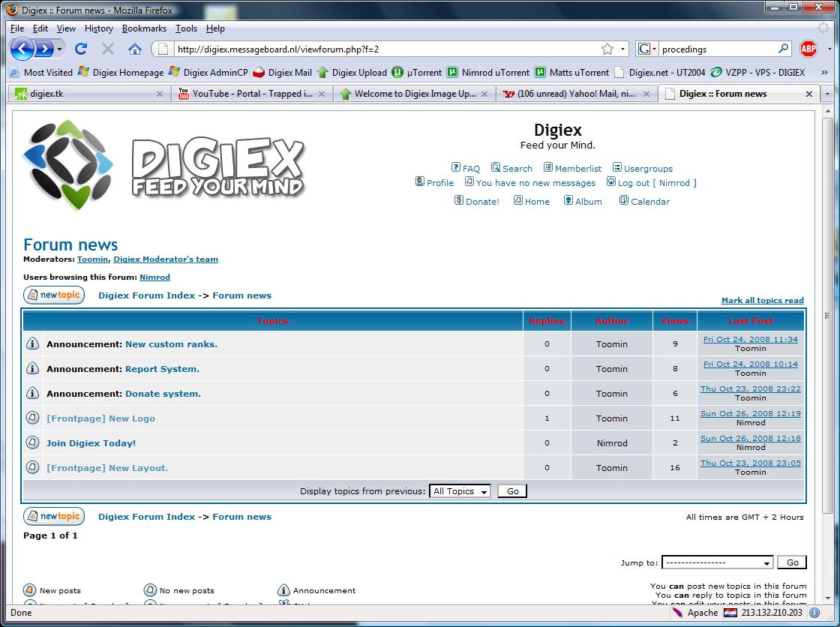Click the Adblock Plus ABP icon
The width and height of the screenshot is (840, 627).
tap(808, 49)
